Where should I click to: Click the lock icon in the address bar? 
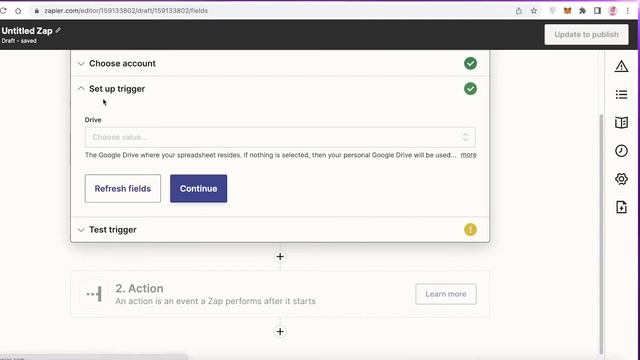point(37,11)
